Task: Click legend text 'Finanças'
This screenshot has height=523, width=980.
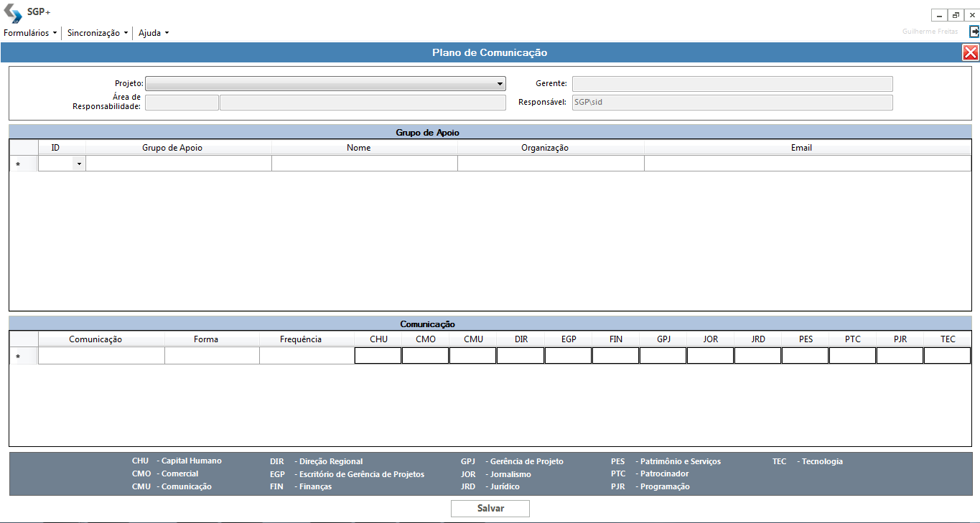Action: (x=316, y=486)
